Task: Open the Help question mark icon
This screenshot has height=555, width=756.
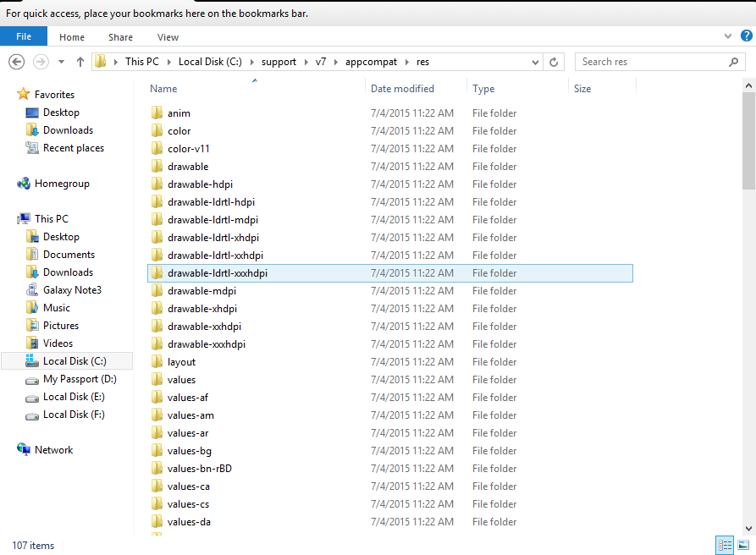Action: [x=744, y=36]
